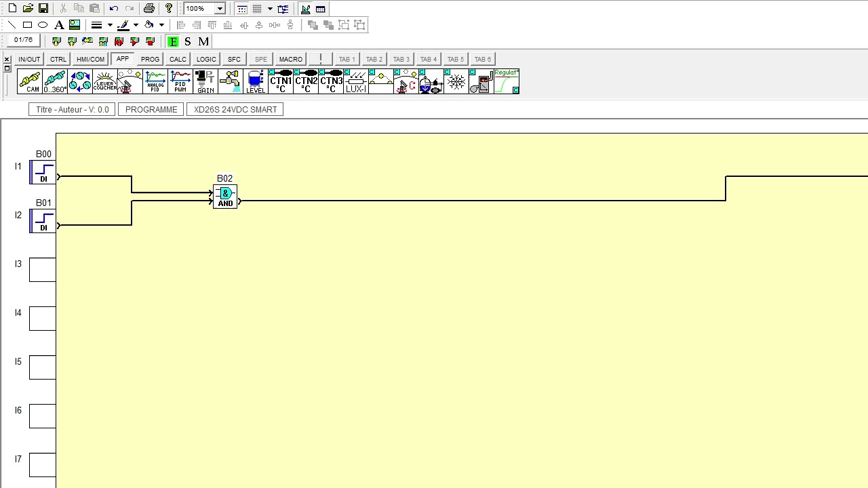The image size is (868, 488).
Task: Insert a picture on the sheet
Action: click(75, 25)
